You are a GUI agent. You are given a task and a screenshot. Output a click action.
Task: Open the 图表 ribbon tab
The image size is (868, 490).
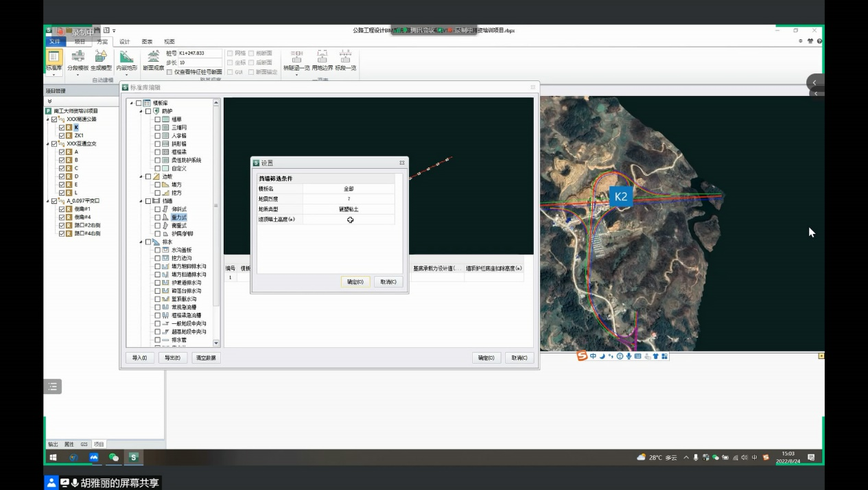[147, 42]
